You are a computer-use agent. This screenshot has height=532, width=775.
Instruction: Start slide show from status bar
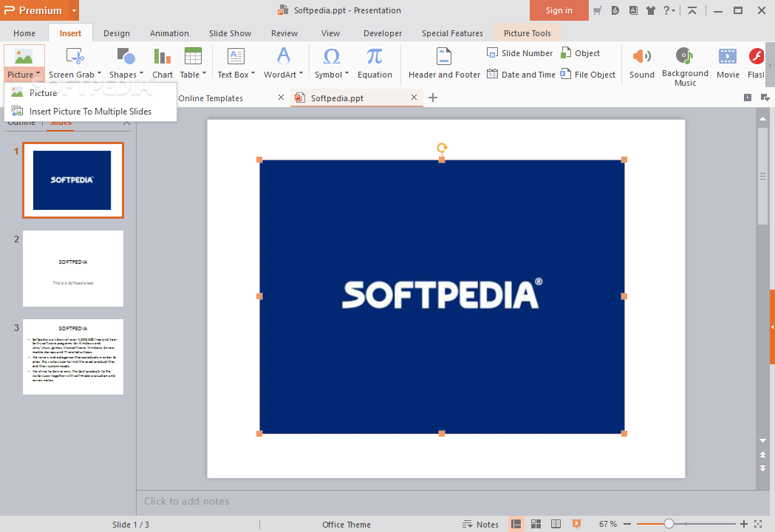(576, 524)
